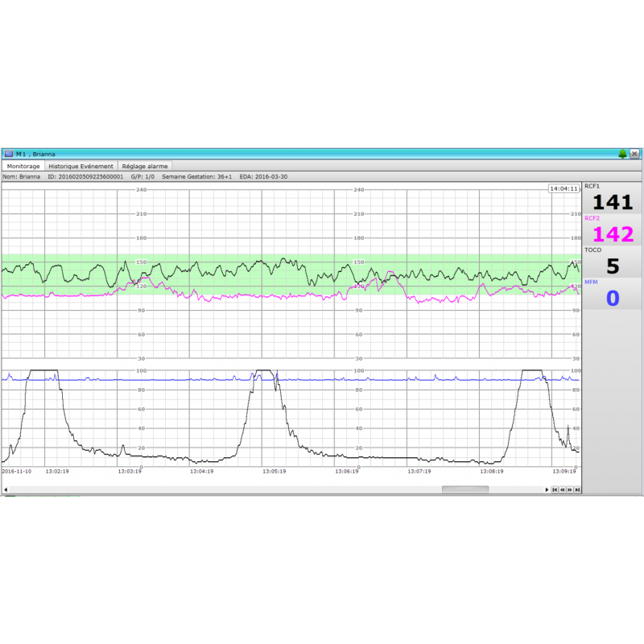
Task: Click the 13:02:19 time axis label
Action: (57, 472)
